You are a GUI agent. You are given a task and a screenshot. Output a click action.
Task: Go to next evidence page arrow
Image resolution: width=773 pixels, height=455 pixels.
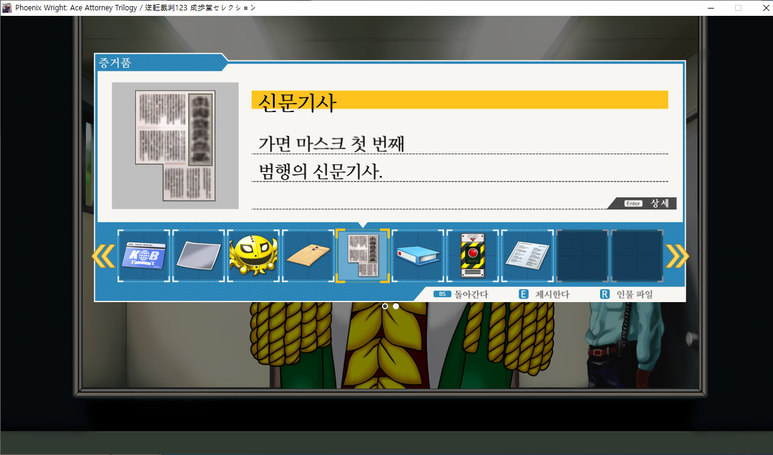tap(677, 256)
